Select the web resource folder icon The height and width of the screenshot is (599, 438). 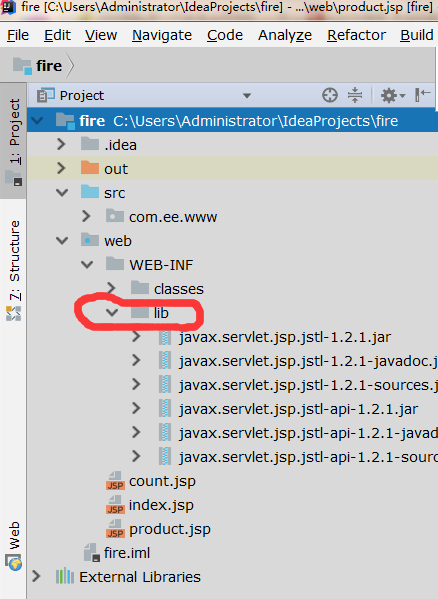[x=90, y=240]
